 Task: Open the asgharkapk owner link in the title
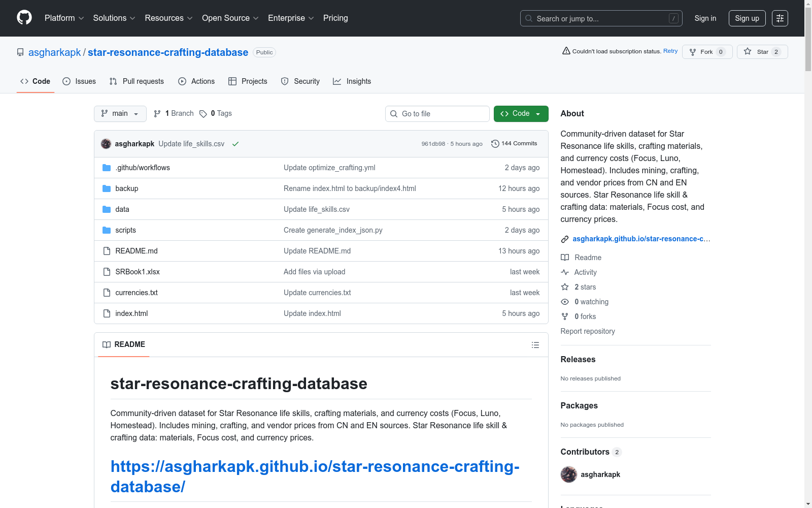pyautogui.click(x=55, y=52)
